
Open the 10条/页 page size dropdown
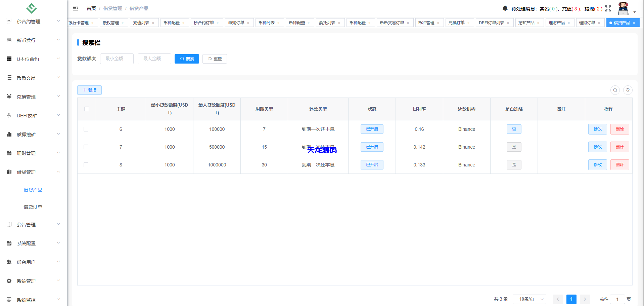coord(529,299)
